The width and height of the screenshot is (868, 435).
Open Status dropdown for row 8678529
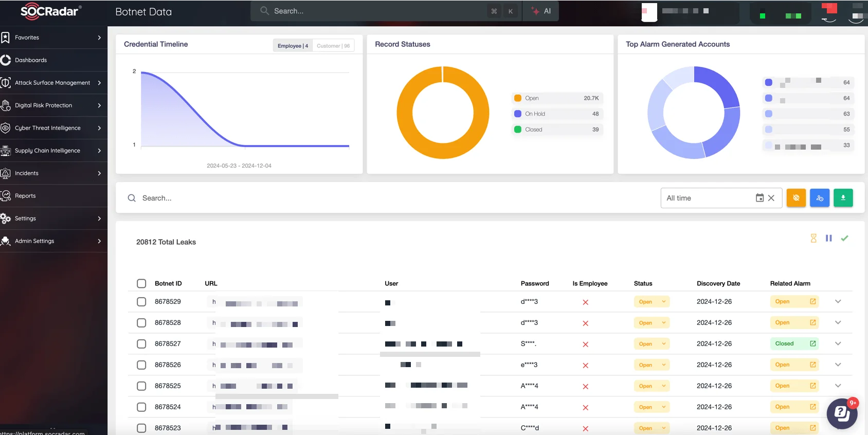click(652, 302)
